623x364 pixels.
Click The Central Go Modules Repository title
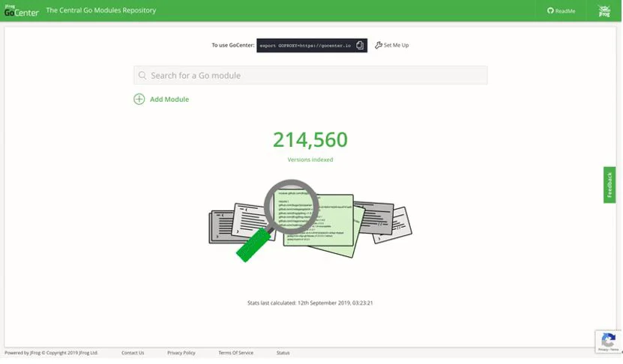pos(101,10)
